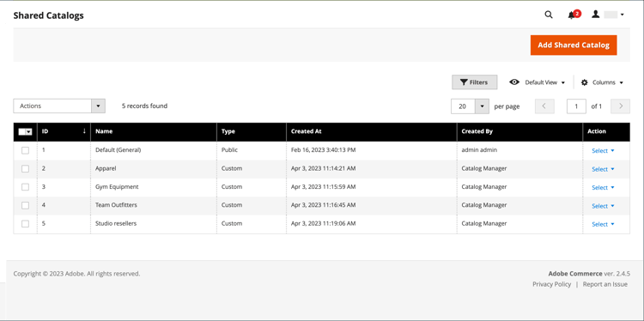Go to the previous page arrow

click(544, 106)
